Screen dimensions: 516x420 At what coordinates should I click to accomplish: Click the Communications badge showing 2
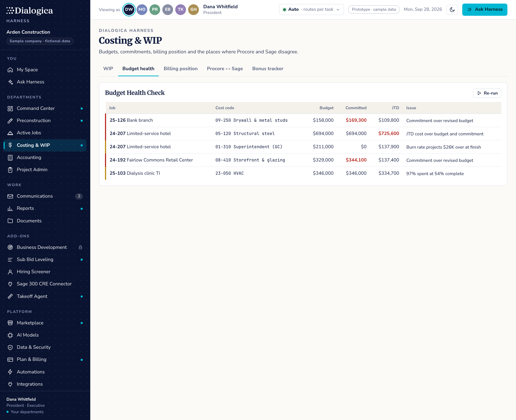coord(79,196)
